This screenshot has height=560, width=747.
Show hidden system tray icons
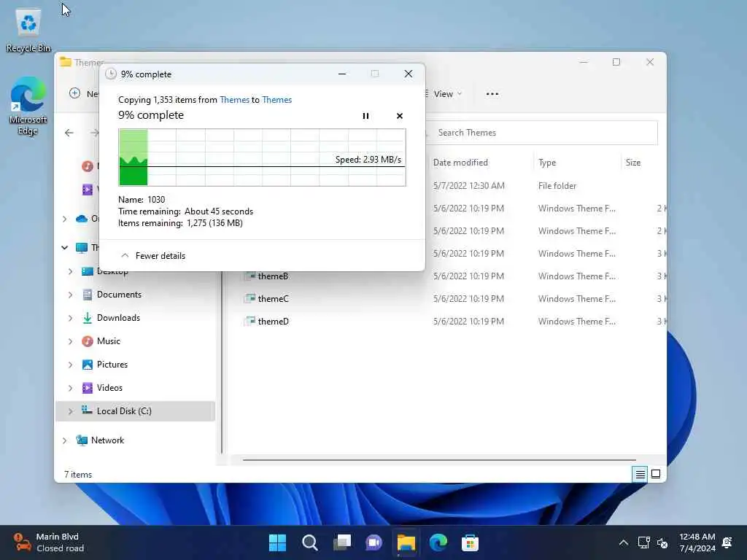pyautogui.click(x=623, y=542)
